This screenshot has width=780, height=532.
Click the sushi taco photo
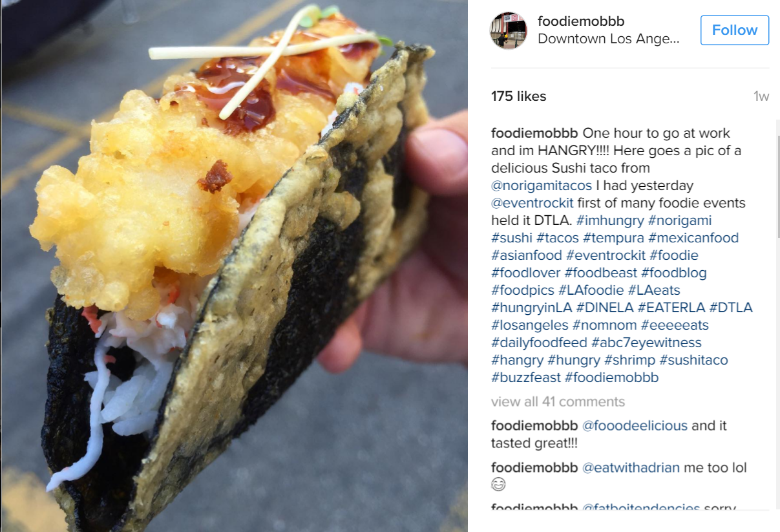tap(234, 266)
